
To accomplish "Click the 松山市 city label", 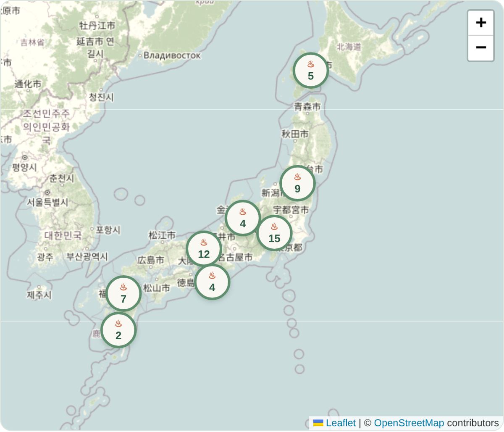I will coord(157,288).
